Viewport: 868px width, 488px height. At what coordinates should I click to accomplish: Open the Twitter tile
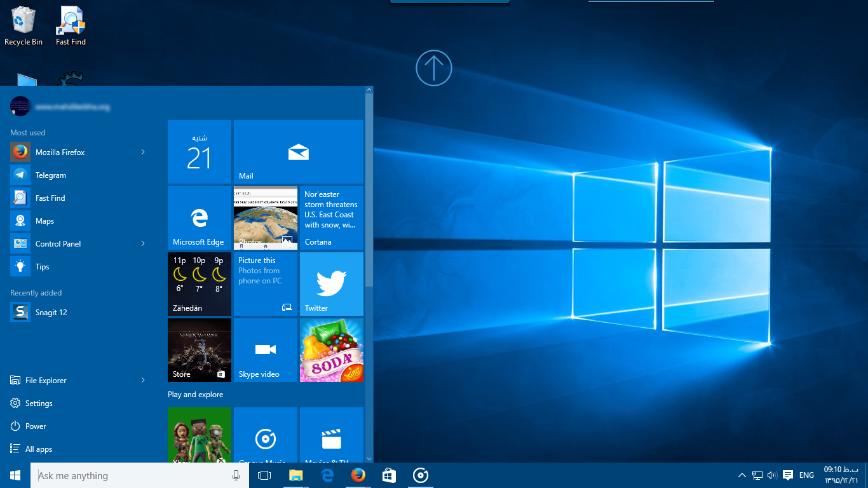(x=332, y=284)
